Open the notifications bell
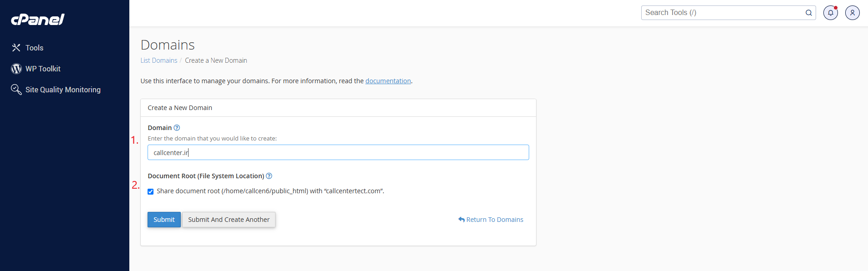 pyautogui.click(x=831, y=13)
